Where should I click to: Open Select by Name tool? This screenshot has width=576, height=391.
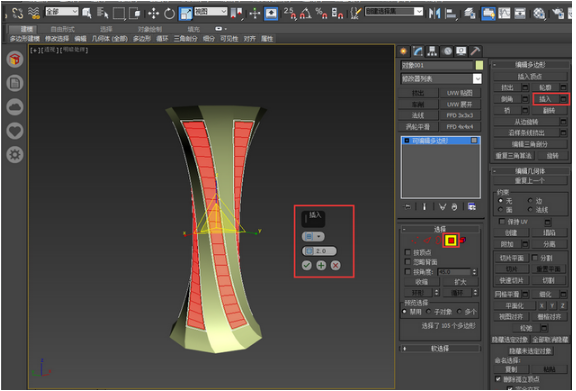102,13
